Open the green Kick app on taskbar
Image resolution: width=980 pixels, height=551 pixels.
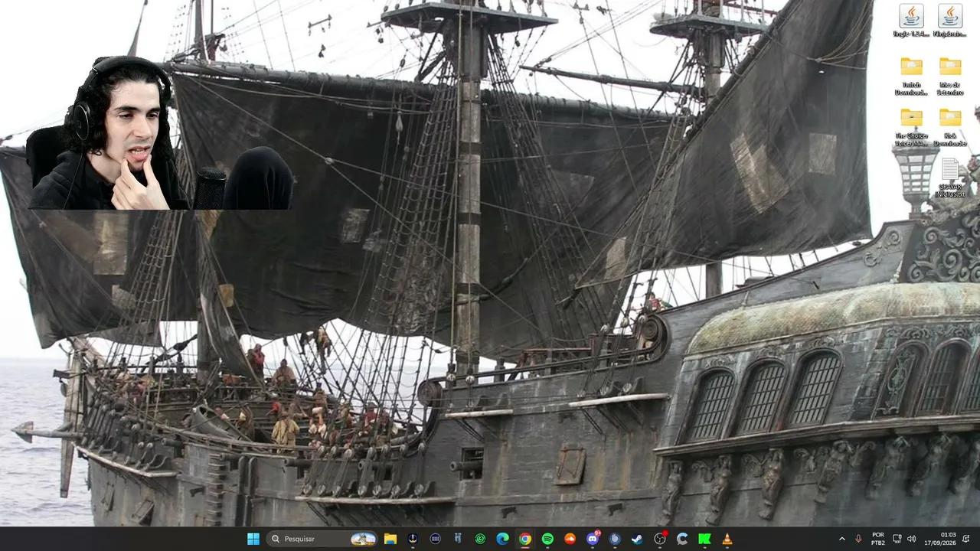(x=704, y=539)
